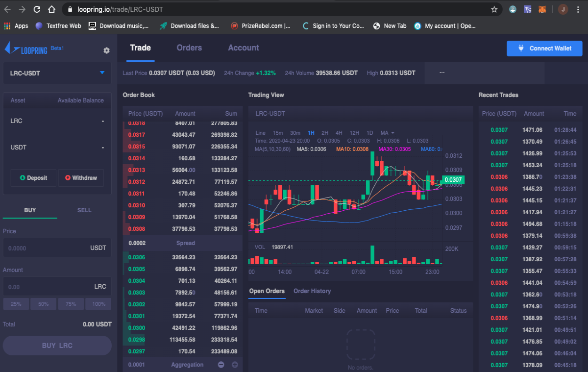This screenshot has width=588, height=372.
Task: Open Download files bookmark
Action: click(190, 26)
